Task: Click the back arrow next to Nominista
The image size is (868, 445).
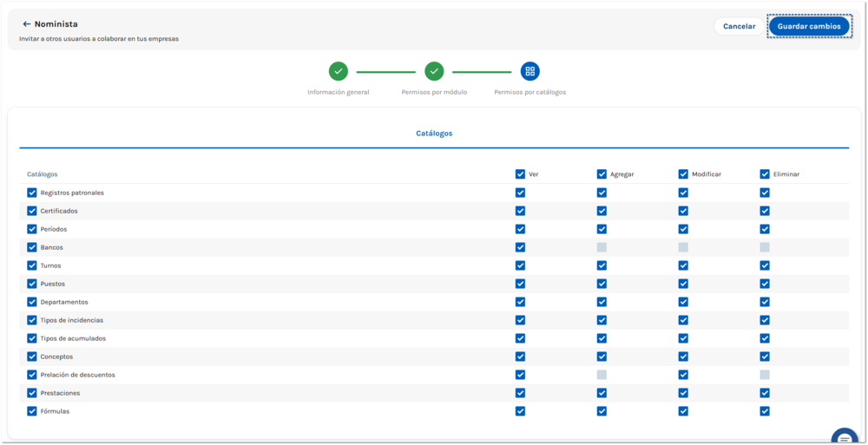Action: pos(26,24)
